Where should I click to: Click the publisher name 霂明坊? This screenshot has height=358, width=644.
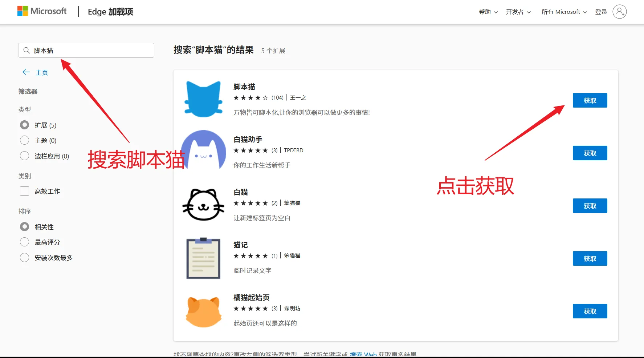coord(292,308)
